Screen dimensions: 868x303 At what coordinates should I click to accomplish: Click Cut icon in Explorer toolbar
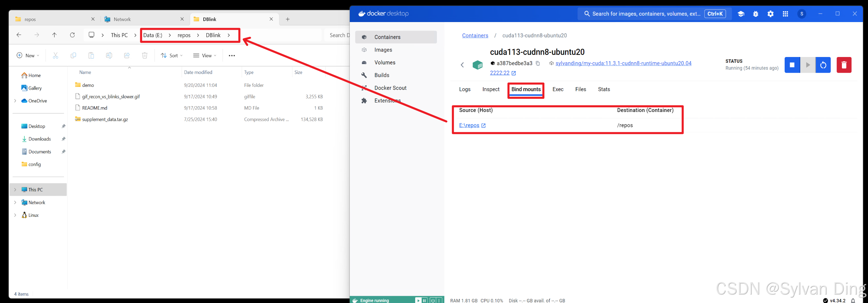tap(56, 56)
